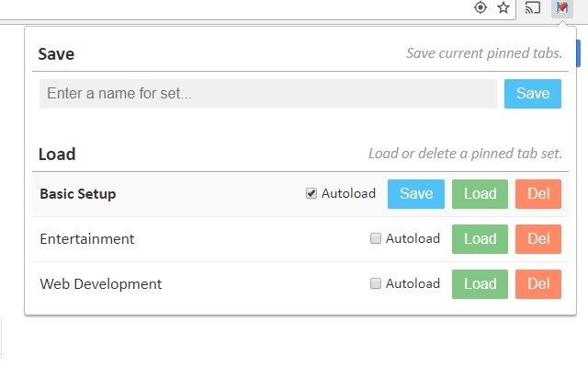This screenshot has width=588, height=368.
Task: Click the pinned tabs extension icon
Action: [561, 7]
